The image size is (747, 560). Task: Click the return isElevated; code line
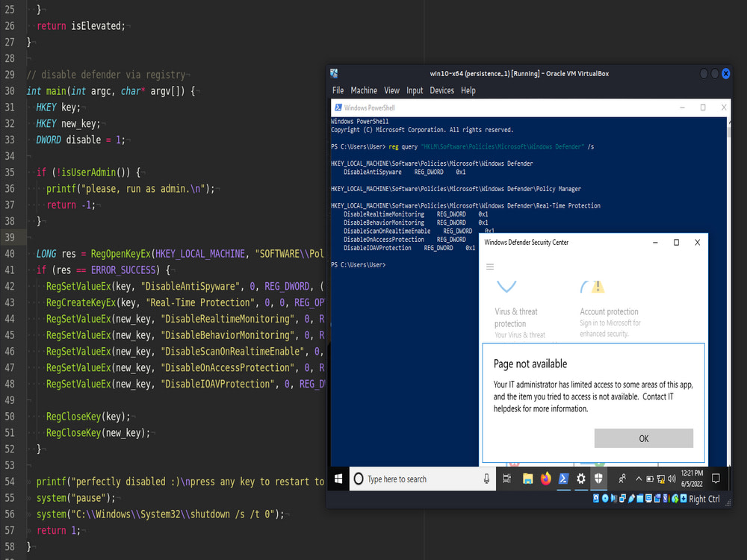(81, 25)
